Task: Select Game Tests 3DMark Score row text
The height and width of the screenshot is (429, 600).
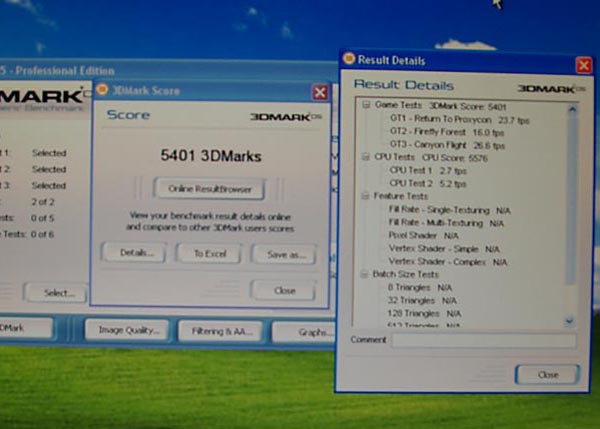Action: (x=440, y=105)
